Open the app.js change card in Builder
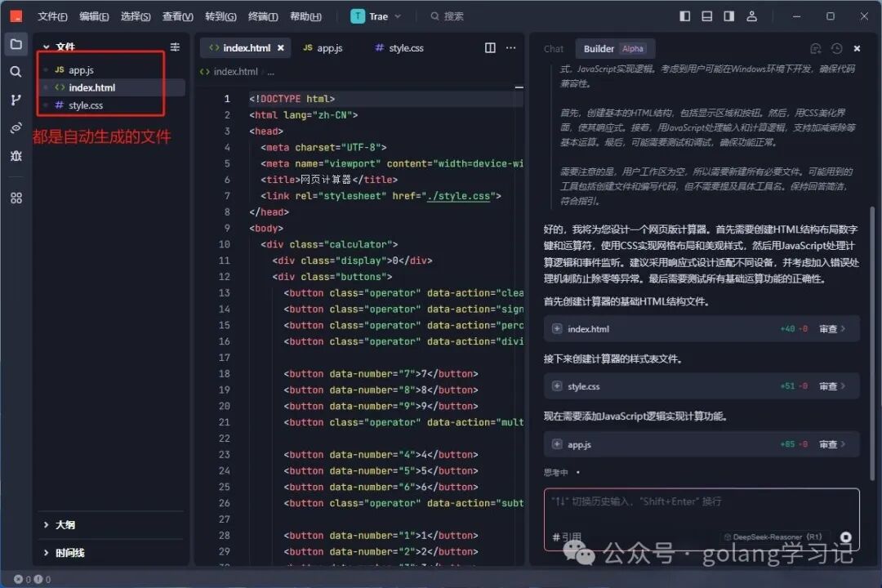This screenshot has height=588, width=882. click(x=701, y=444)
